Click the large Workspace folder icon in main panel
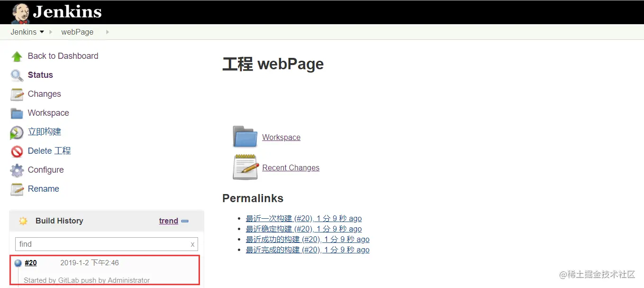Screen dimensions: 644x288 pos(245,137)
